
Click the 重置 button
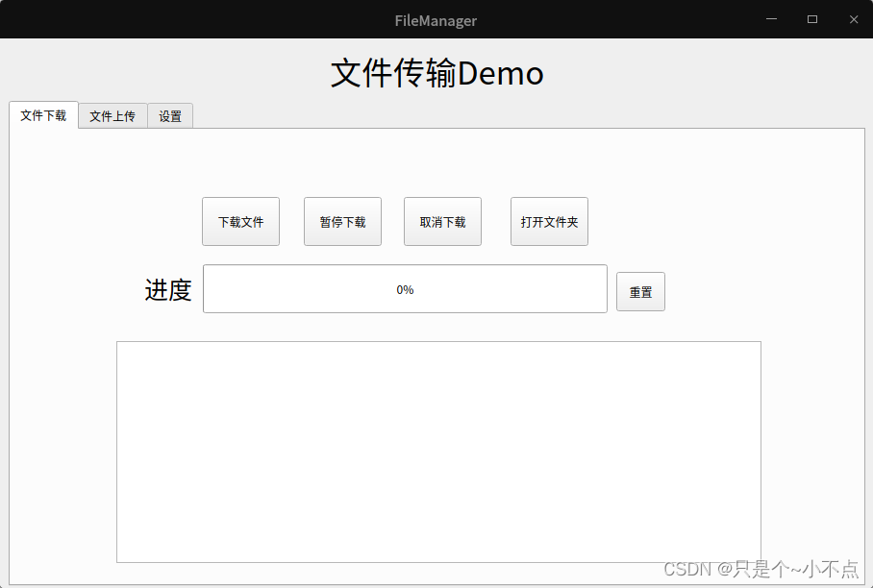click(x=641, y=291)
